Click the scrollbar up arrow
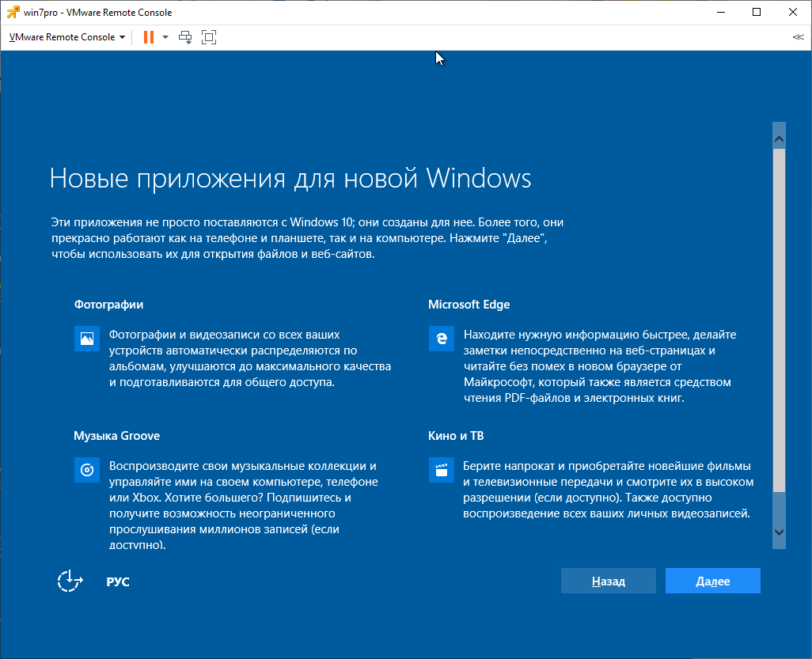 click(779, 139)
